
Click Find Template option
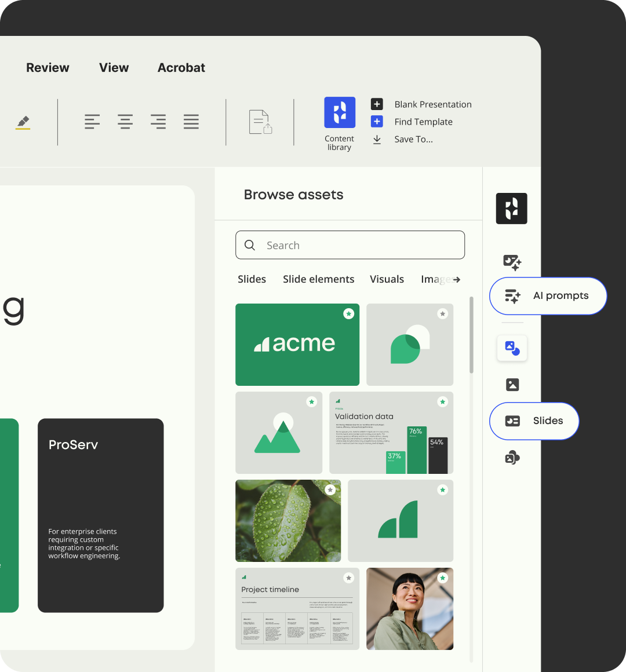click(x=423, y=122)
